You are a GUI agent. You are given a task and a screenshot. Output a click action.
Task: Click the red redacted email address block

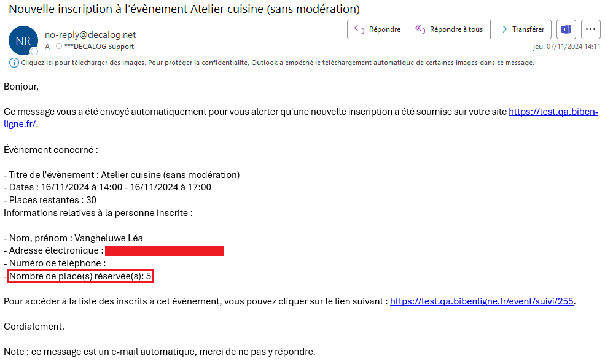click(x=165, y=250)
